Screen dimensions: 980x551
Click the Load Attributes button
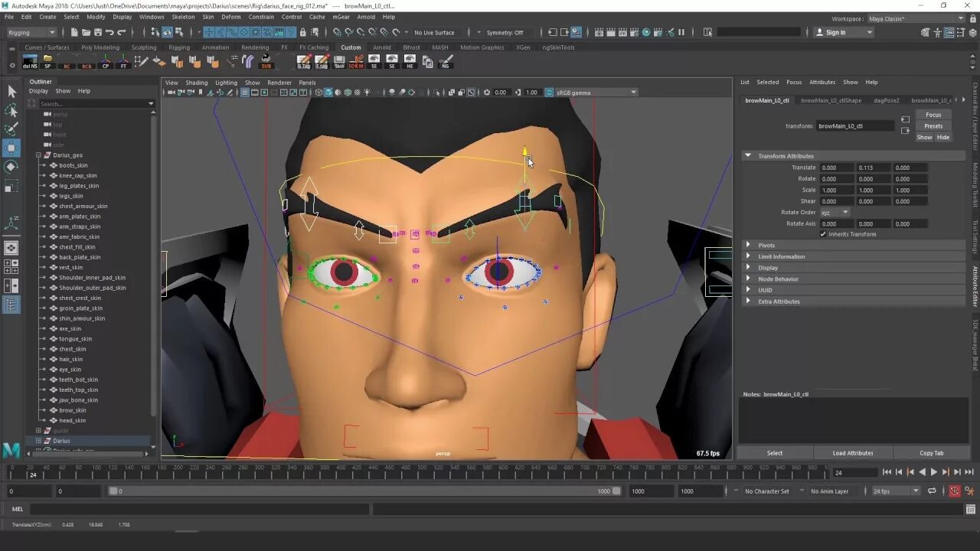pos(853,453)
